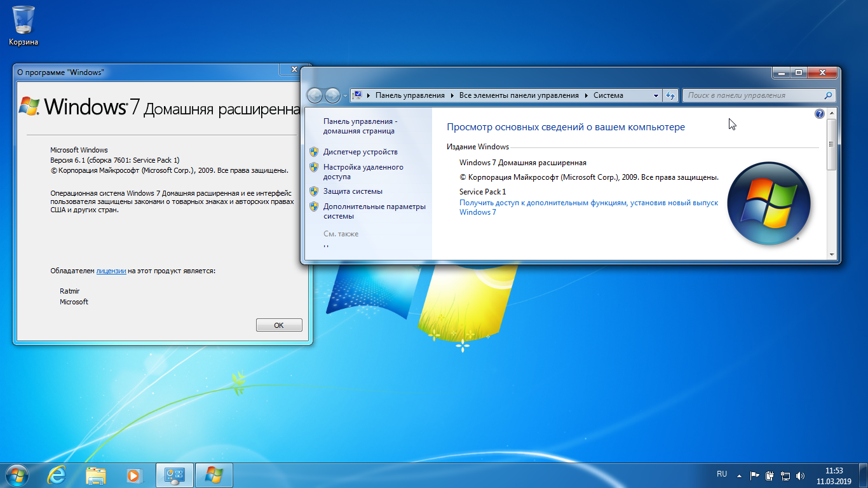Open the лицензии license link
The width and height of the screenshot is (868, 488).
point(111,271)
